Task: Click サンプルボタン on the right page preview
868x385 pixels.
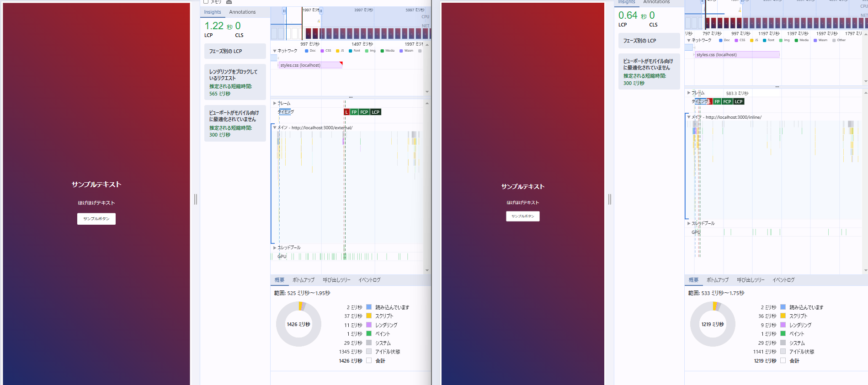Action: pyautogui.click(x=523, y=216)
